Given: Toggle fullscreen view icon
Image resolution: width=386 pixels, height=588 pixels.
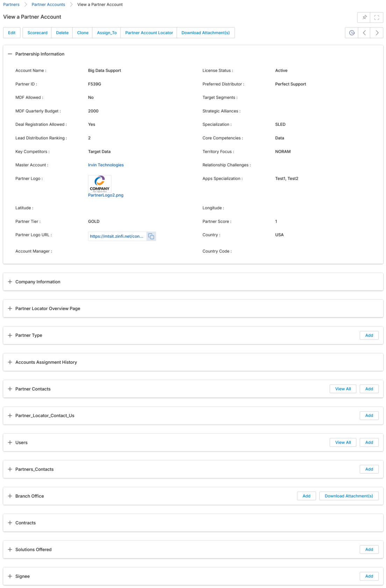Looking at the screenshot, I should tap(377, 17).
